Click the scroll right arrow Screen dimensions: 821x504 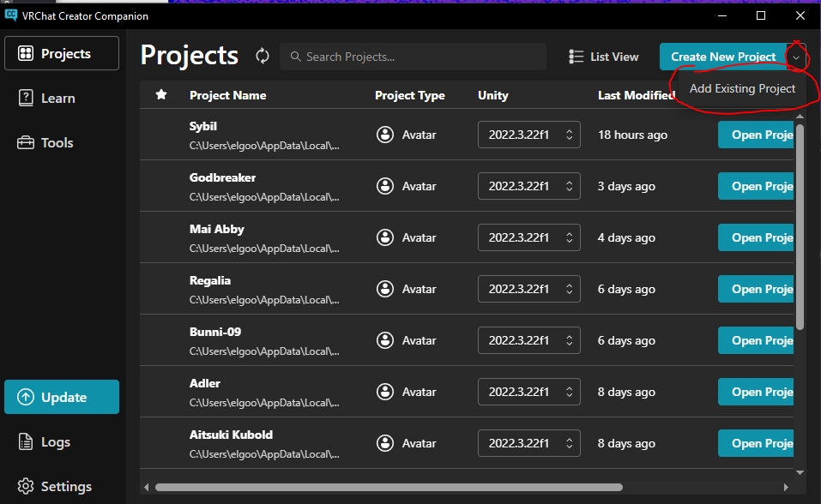point(785,487)
